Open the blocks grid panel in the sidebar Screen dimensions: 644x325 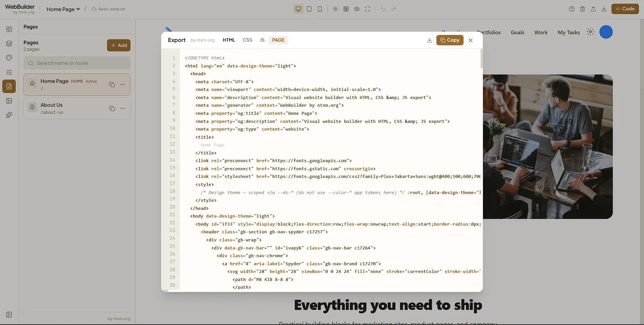pyautogui.click(x=9, y=29)
